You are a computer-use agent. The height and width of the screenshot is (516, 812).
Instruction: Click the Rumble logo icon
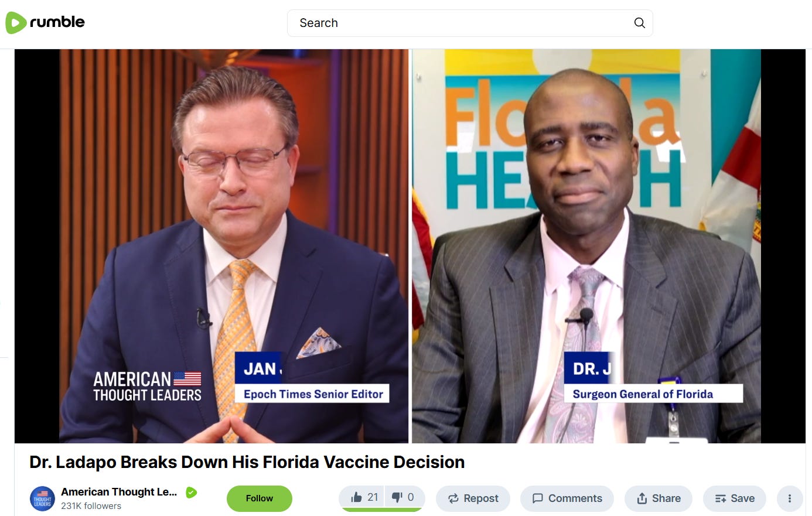pyautogui.click(x=16, y=23)
